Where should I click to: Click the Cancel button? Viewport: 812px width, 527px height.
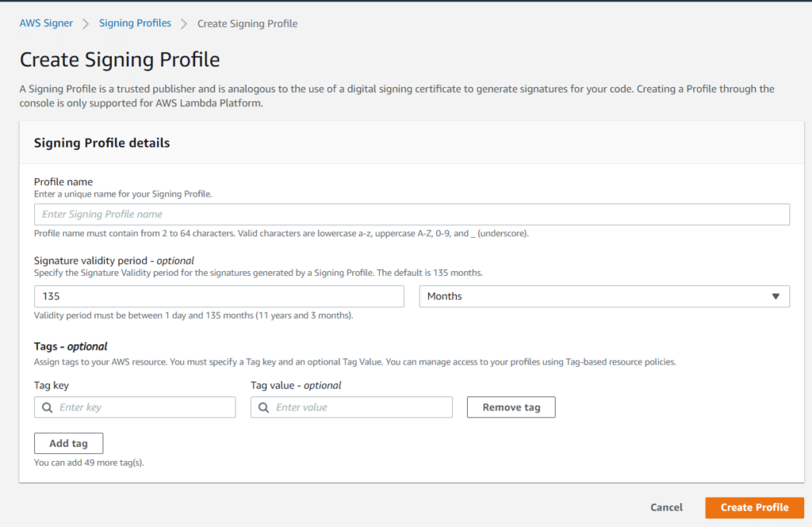coord(665,507)
